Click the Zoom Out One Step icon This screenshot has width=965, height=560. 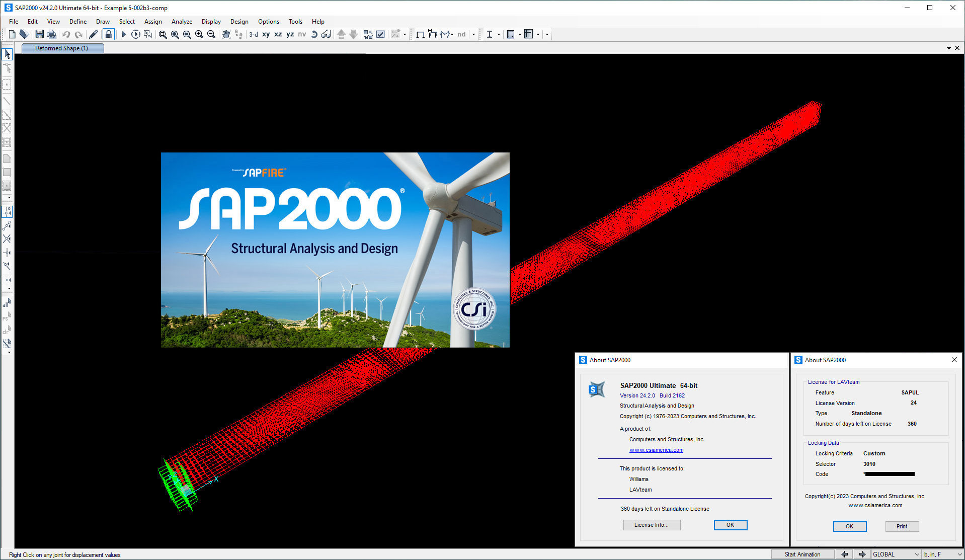pyautogui.click(x=211, y=34)
